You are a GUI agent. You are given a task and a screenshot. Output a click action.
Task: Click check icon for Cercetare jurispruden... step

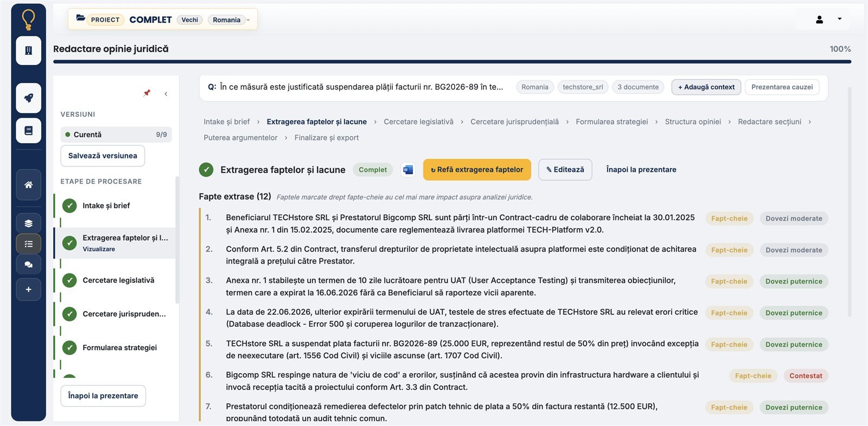click(x=69, y=314)
